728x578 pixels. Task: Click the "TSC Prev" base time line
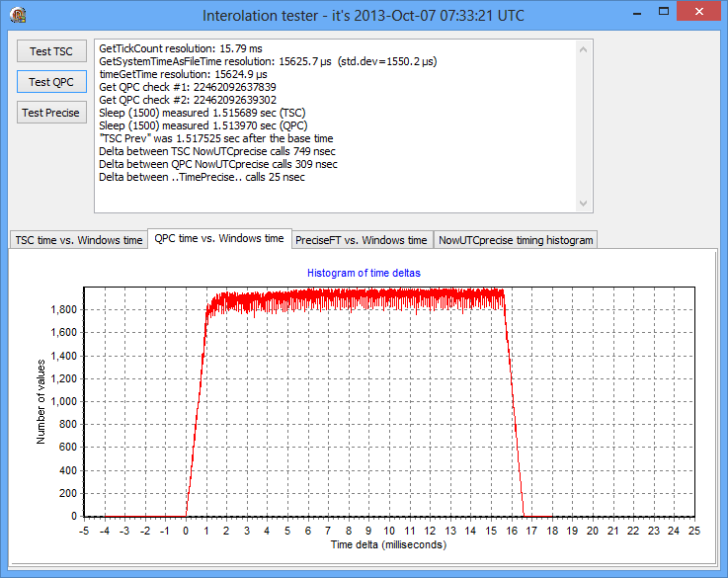click(216, 138)
